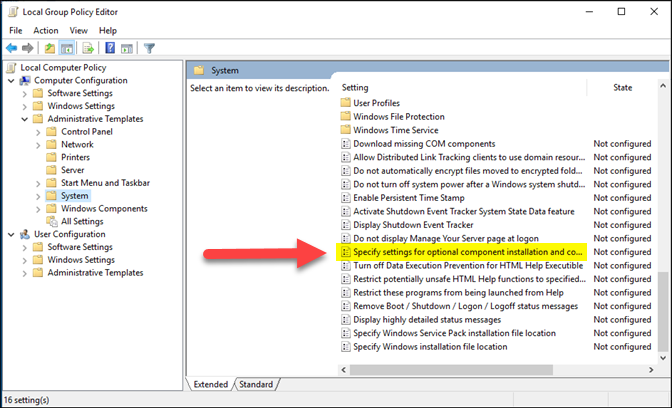672x408 pixels.
Task: Click the Forward arrow toolbar icon
Action: click(x=30, y=47)
